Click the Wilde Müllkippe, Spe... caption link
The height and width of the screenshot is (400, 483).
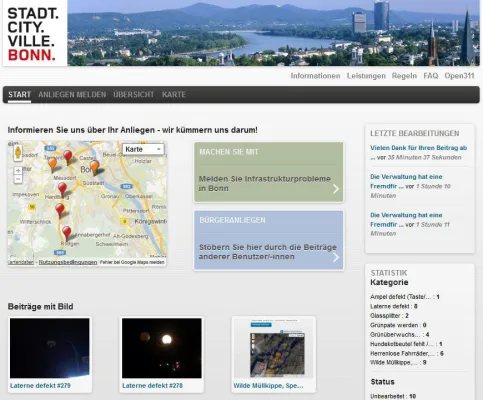pos(268,386)
